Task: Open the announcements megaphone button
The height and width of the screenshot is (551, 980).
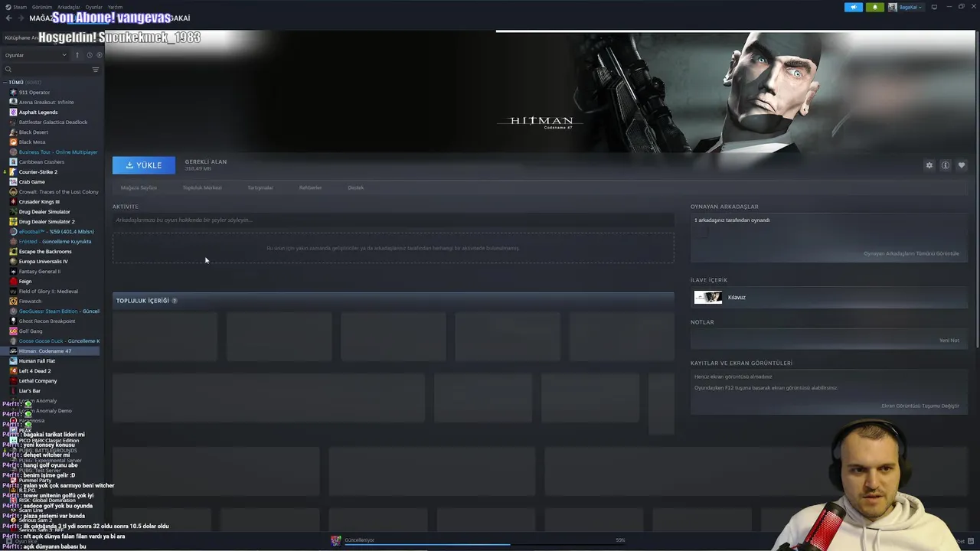Action: click(x=854, y=7)
